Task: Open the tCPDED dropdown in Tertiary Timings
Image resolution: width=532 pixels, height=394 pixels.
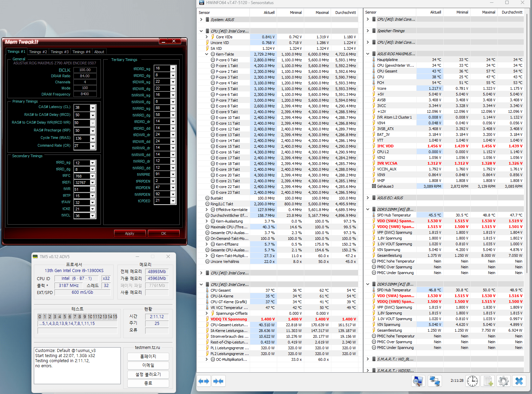Action: pyautogui.click(x=173, y=201)
